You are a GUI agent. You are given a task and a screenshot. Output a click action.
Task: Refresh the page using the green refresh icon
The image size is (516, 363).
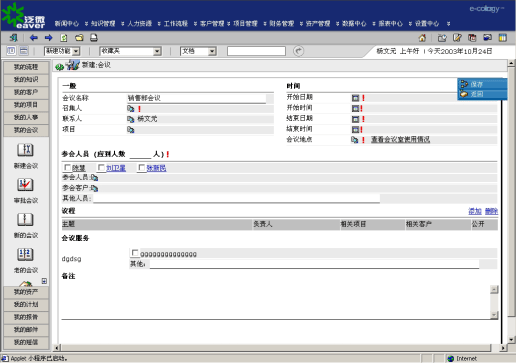[x=64, y=38]
